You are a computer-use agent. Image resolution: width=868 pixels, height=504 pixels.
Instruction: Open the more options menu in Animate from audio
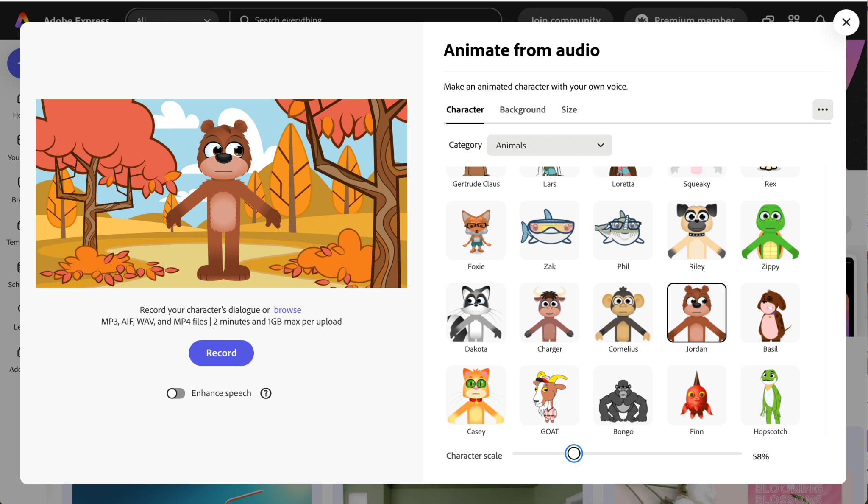pos(823,109)
